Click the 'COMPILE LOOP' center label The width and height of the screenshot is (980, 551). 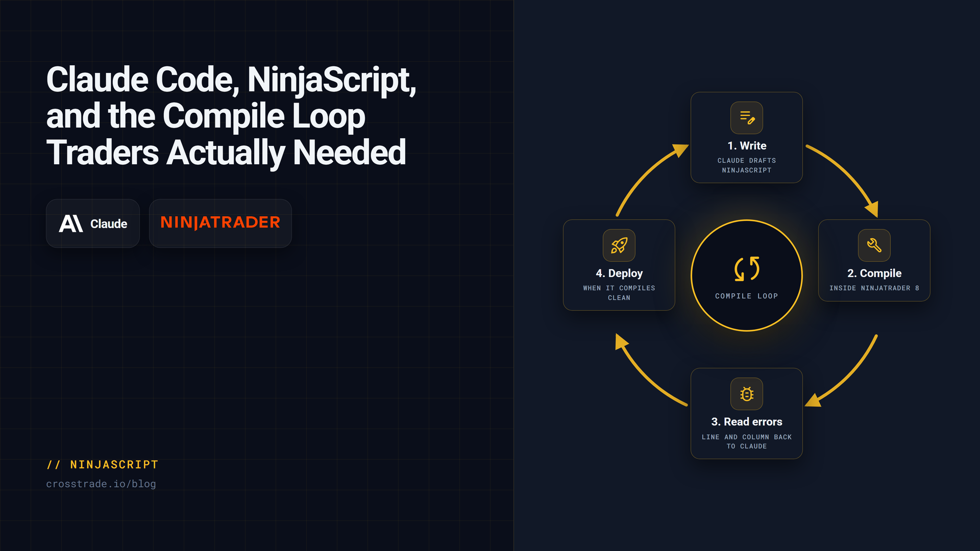point(747,296)
